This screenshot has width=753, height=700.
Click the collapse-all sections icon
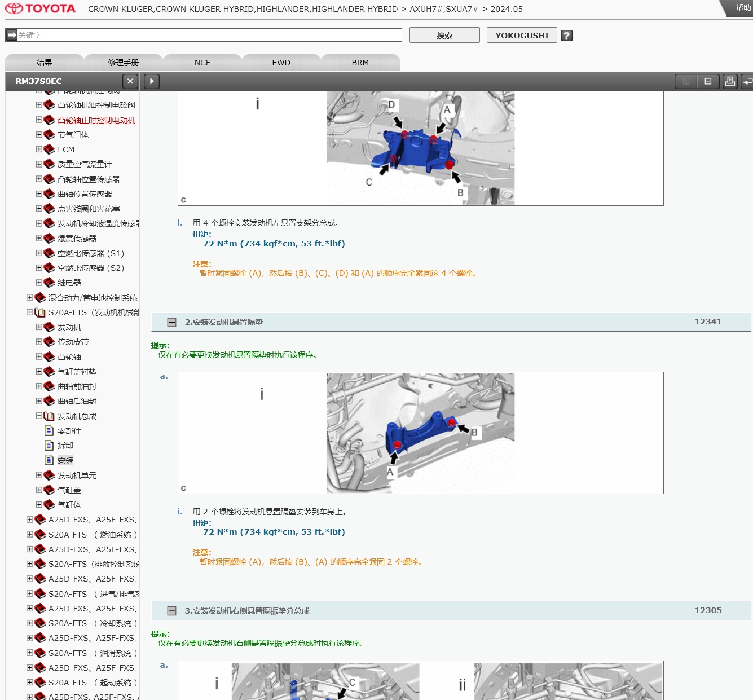pyautogui.click(x=708, y=81)
